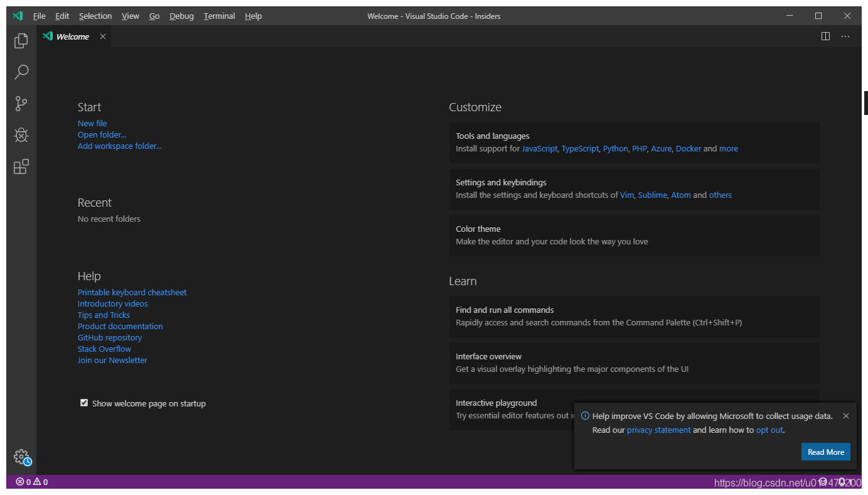Open the Help menu
Viewport: 868px width, 495px height.
coord(254,16)
